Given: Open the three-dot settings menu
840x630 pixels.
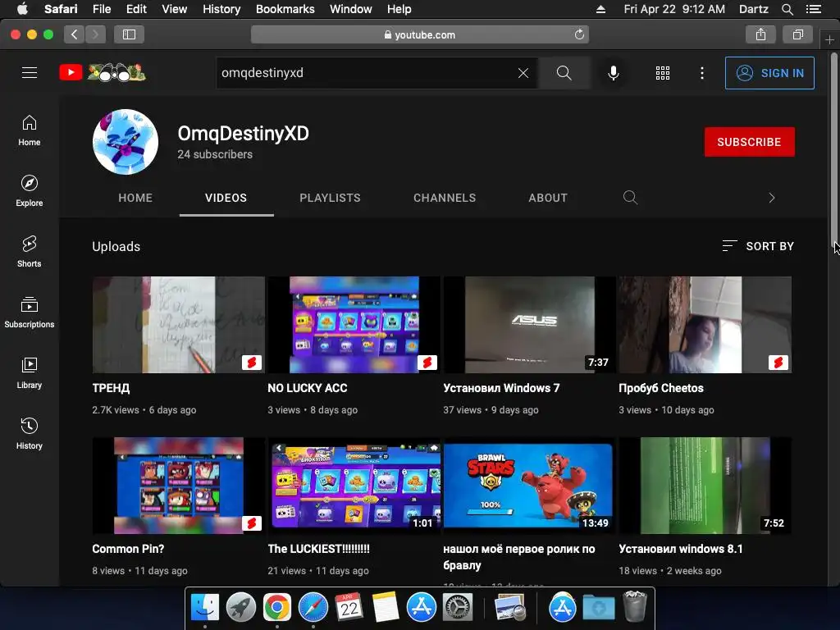Looking at the screenshot, I should (702, 73).
